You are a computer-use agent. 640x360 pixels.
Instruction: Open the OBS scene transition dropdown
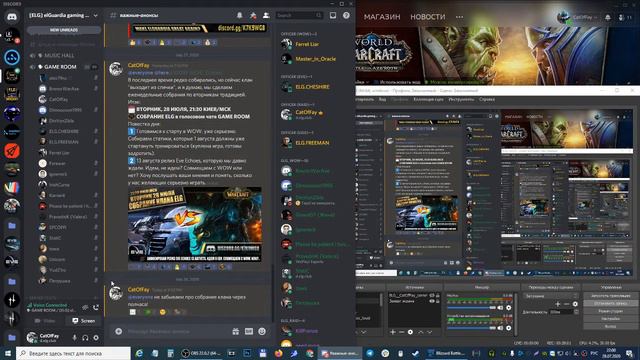click(x=551, y=296)
